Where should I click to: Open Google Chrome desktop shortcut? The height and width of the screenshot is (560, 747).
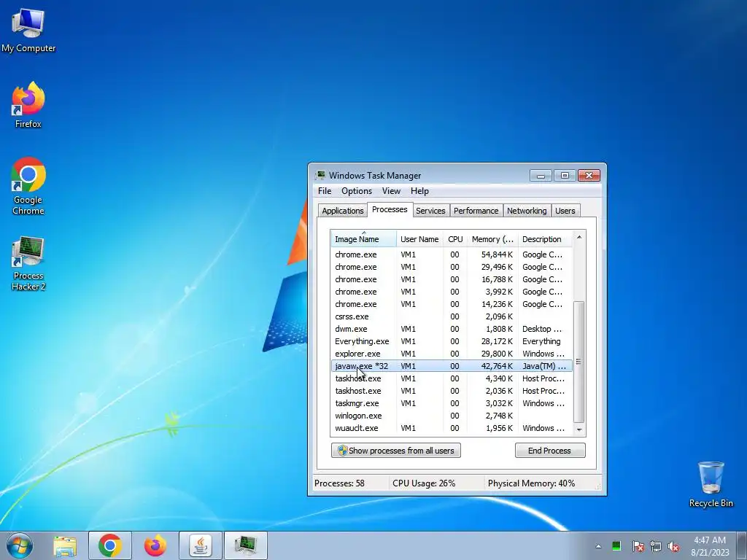pos(28,186)
